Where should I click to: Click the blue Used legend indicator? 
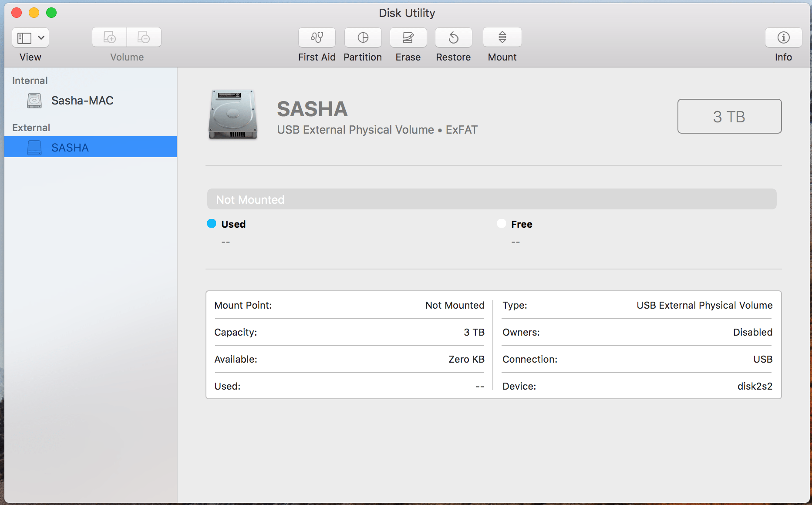click(211, 223)
